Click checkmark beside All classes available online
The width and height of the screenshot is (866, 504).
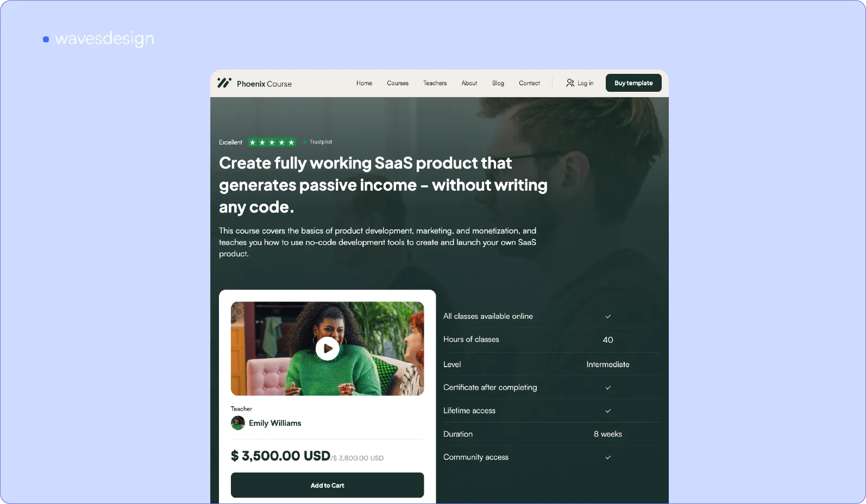pos(608,316)
